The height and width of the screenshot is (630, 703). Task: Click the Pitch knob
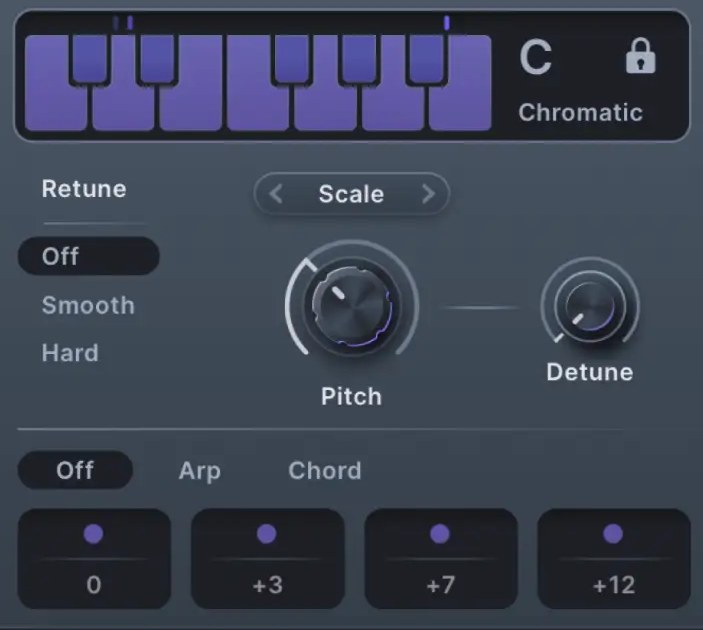tap(352, 306)
